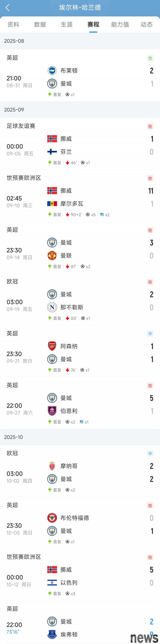Tap the 2025-09 month header
160x644 pixels.
click(14, 110)
